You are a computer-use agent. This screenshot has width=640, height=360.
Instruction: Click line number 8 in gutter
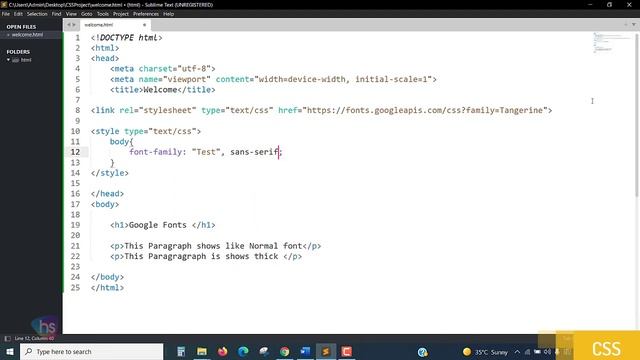coord(78,110)
